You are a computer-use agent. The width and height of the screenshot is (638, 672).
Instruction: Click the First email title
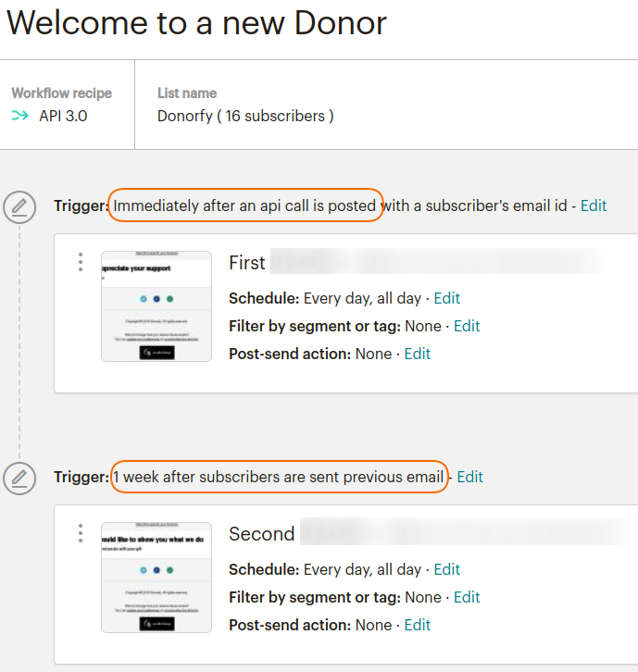[247, 263]
